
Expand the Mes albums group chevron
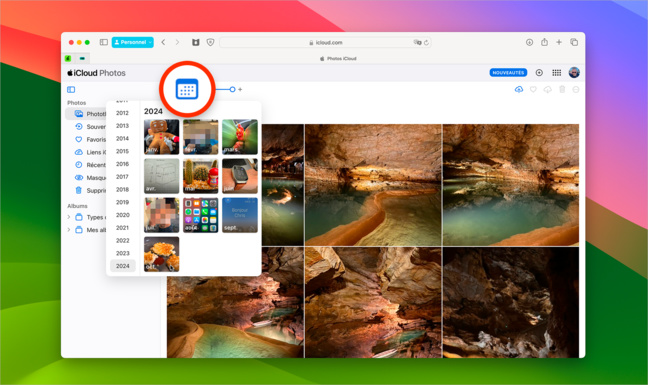69,230
